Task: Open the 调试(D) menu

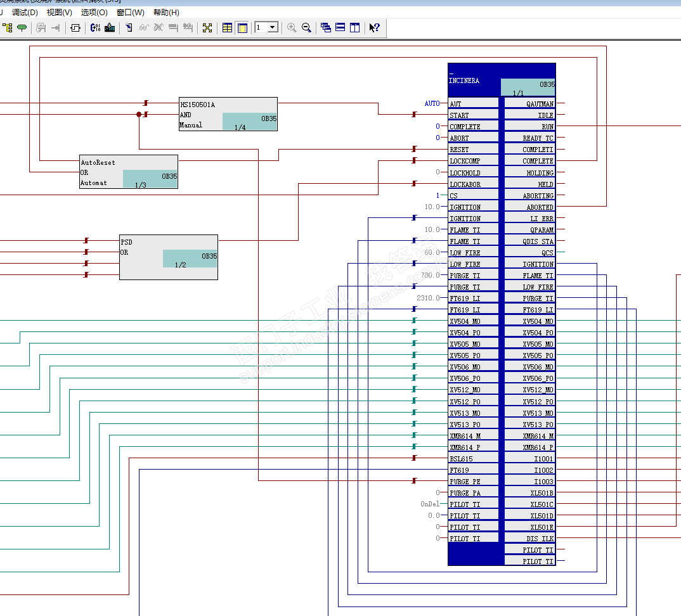Action: tap(25, 12)
